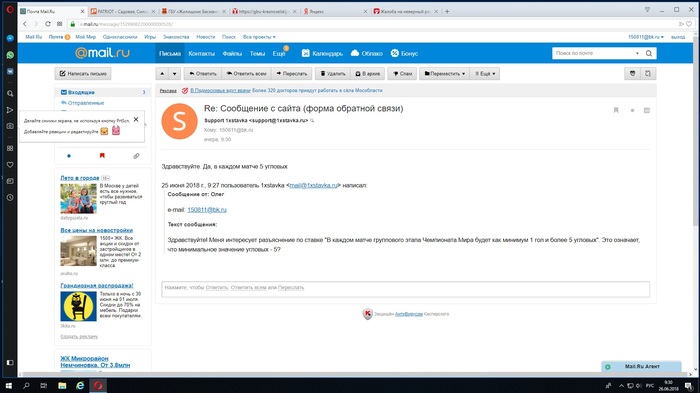Image resolution: width=700 pixels, height=393 pixels.
Task: Delete message with Удалить button
Action: pyautogui.click(x=333, y=74)
